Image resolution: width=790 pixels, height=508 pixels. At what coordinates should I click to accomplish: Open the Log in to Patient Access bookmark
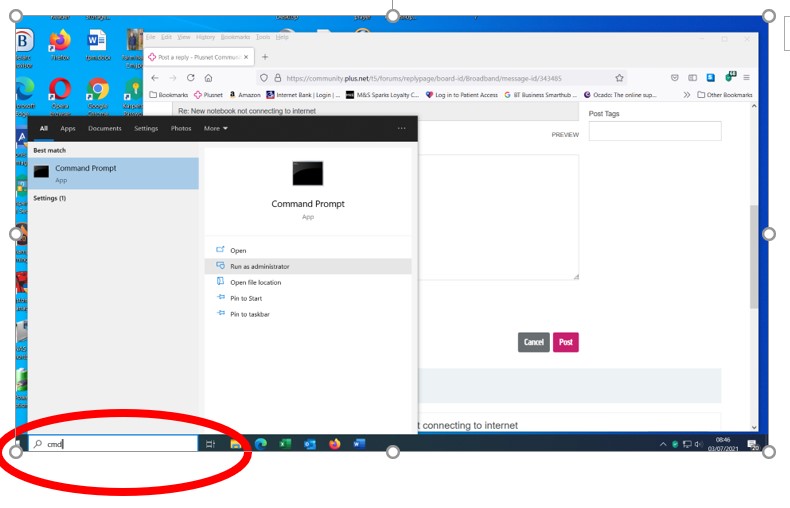point(462,95)
